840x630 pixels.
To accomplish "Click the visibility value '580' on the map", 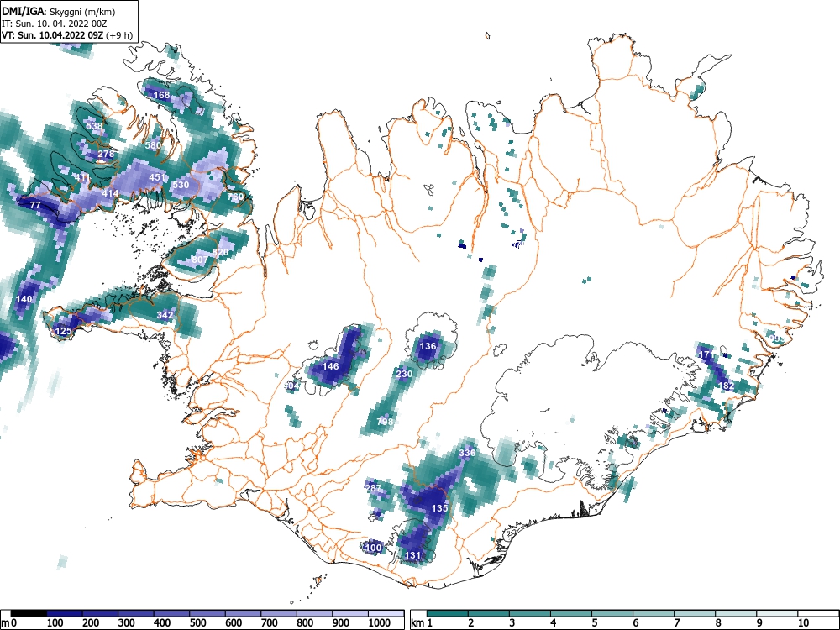I will 153,145.
